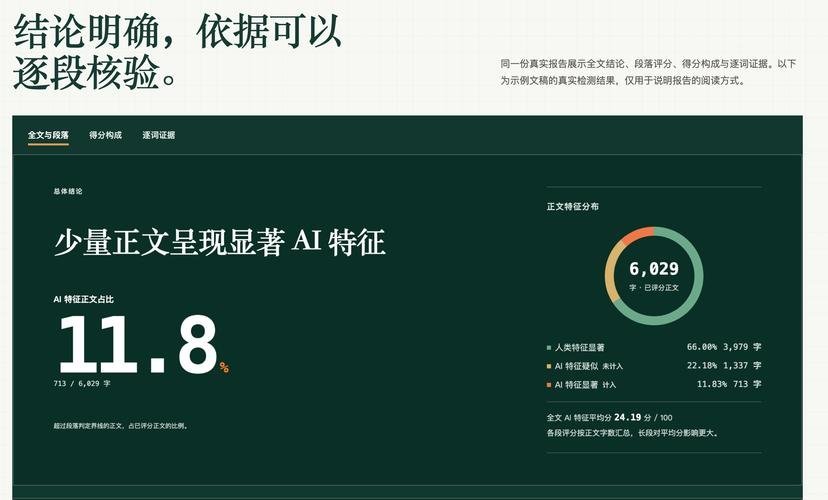Click the description starting 同一份真实报告展示
Image resolution: width=828 pixels, height=500 pixels.
(x=648, y=72)
